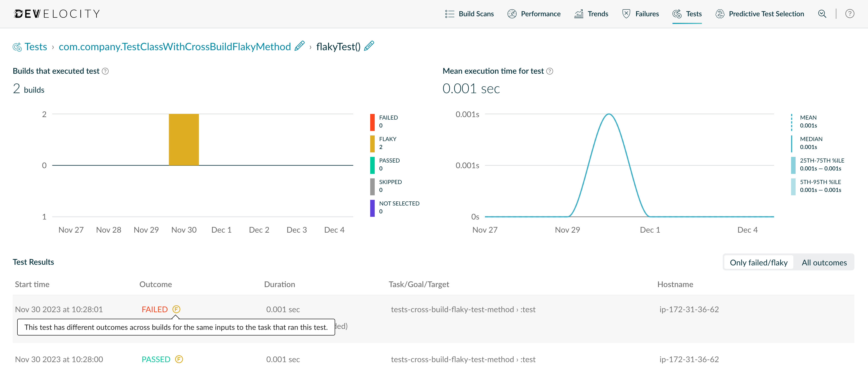This screenshot has height=373, width=868.
Task: Click help icon next to Builds that executed test
Action: coord(105,71)
